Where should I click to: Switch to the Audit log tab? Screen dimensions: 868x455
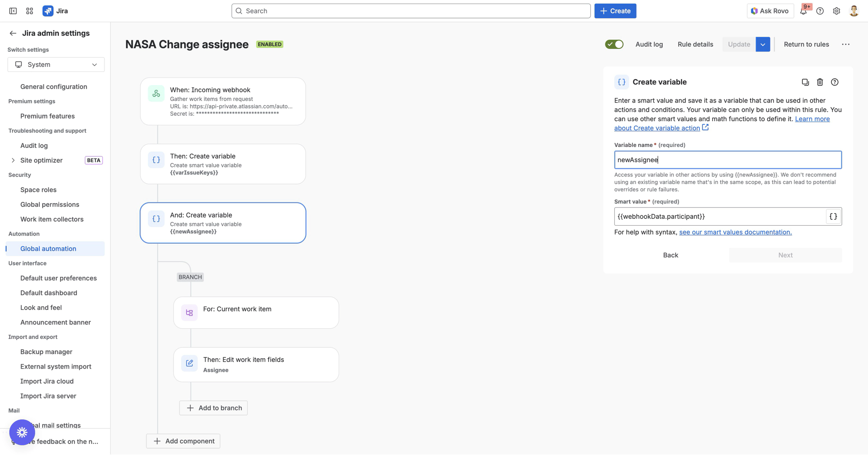(649, 44)
